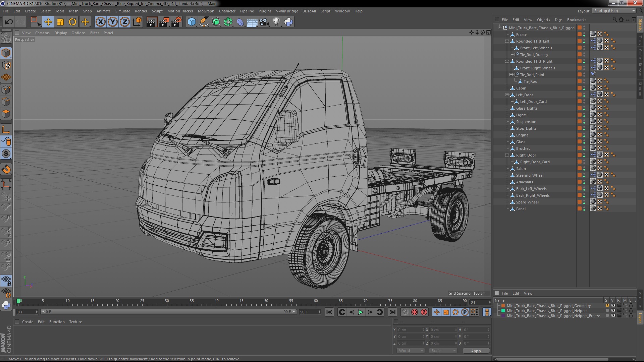The height and width of the screenshot is (362, 644).
Task: Add a Camera object
Action: pyautogui.click(x=264, y=22)
